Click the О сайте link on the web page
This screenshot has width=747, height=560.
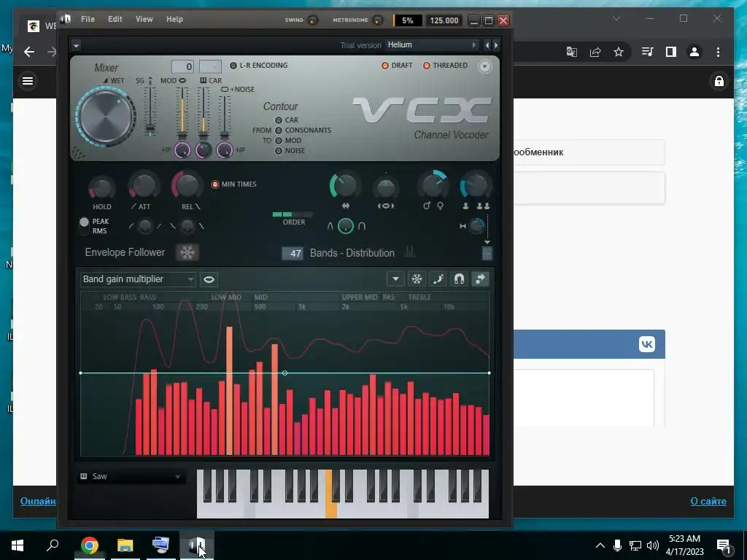[708, 501]
